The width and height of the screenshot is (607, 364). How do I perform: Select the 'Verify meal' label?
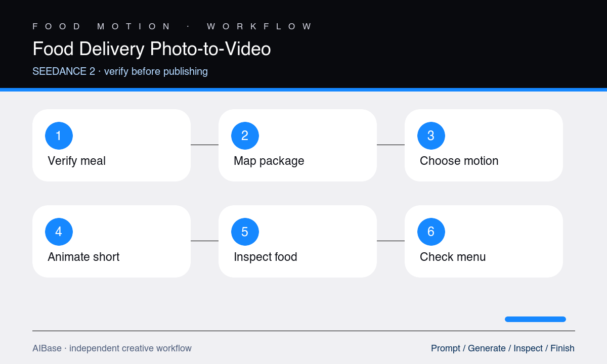76,161
